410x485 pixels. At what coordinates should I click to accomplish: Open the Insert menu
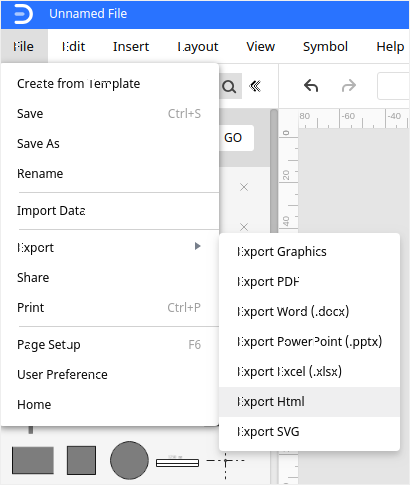[x=131, y=47]
